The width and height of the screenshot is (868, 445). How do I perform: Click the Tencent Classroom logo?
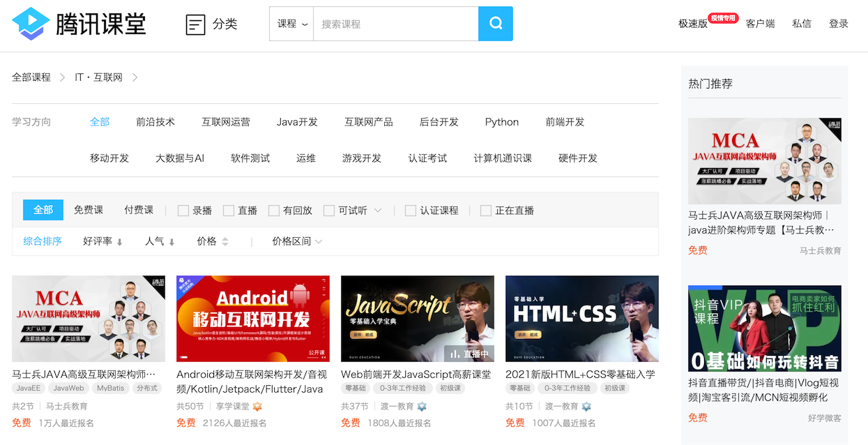[79, 24]
